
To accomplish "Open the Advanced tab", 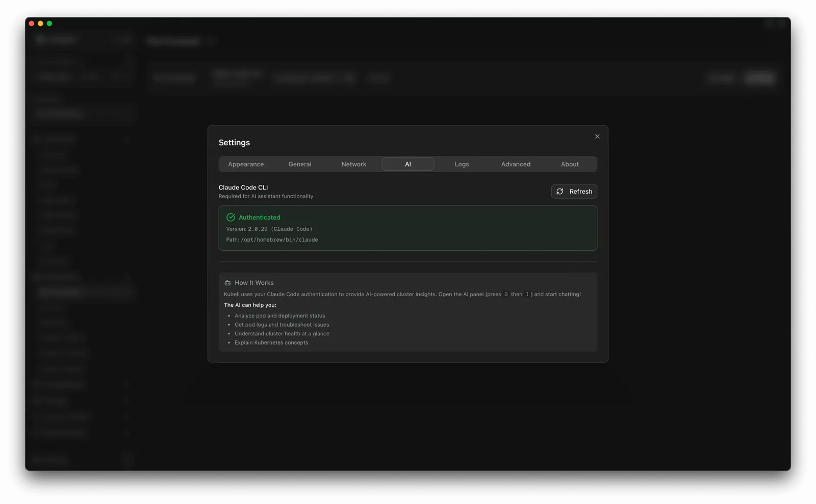I will coord(516,164).
